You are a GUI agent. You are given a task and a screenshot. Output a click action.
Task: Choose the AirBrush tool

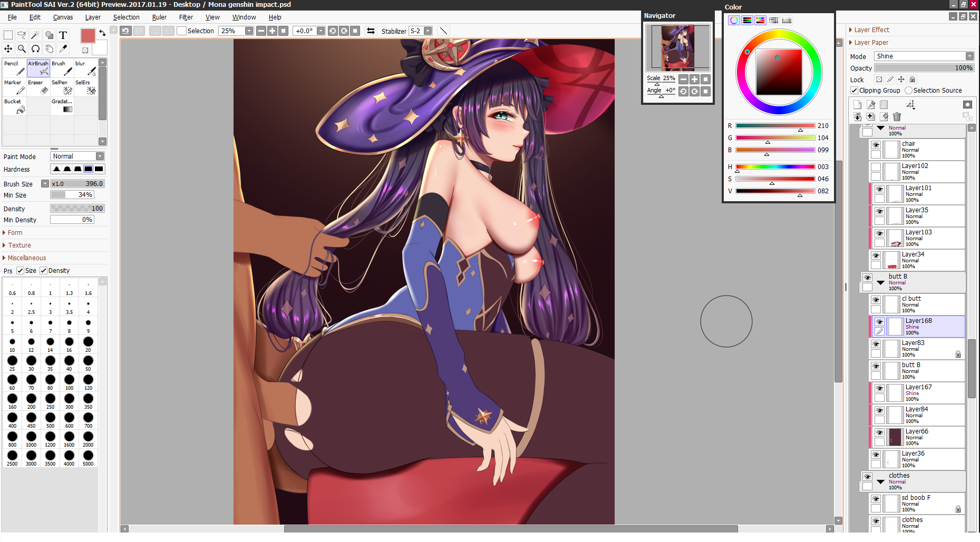click(38, 68)
